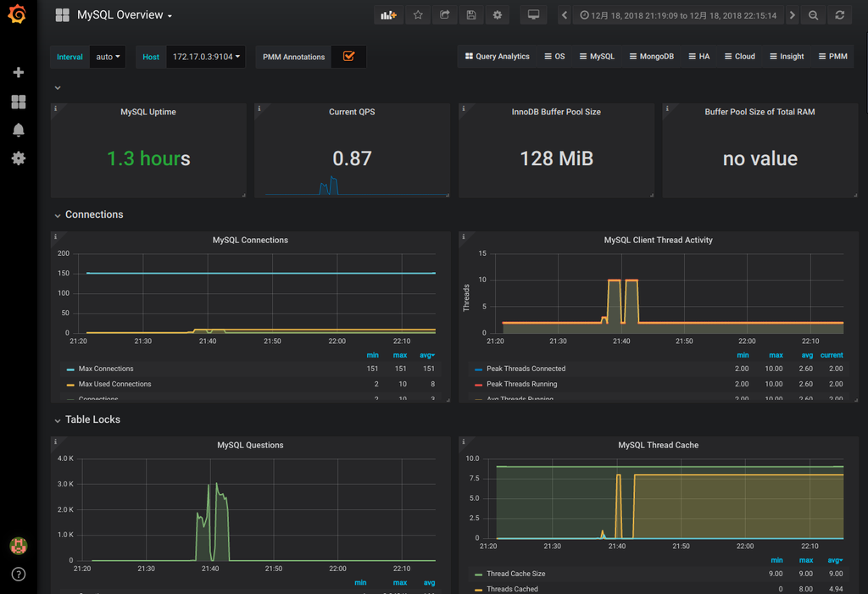The height and width of the screenshot is (594, 868).
Task: Open the Query Analytics link
Action: click(497, 57)
